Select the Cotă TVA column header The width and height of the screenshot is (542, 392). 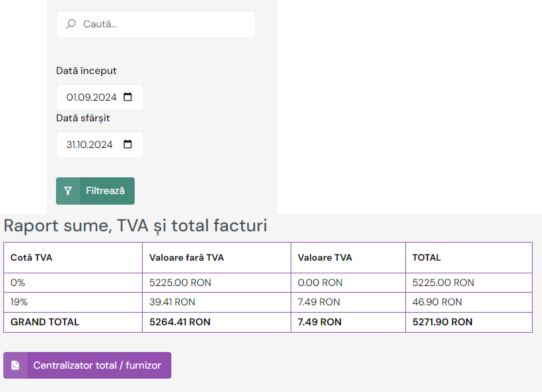pos(31,257)
